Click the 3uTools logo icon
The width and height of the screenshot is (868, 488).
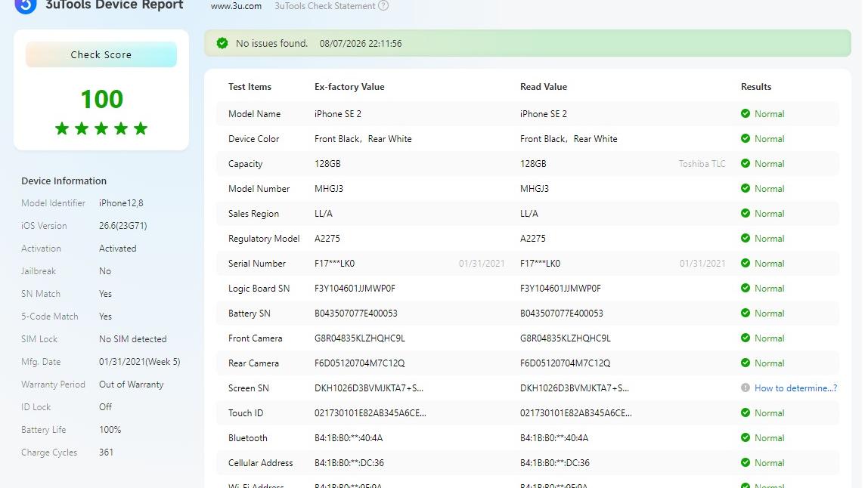[26, 5]
